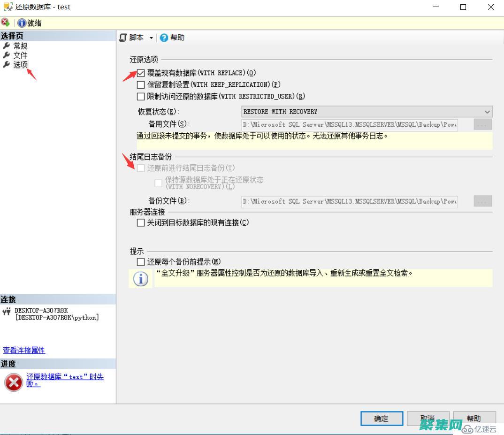Click the red status icon at top-left below title
Screen dimensions: 504x435
pos(5,22)
